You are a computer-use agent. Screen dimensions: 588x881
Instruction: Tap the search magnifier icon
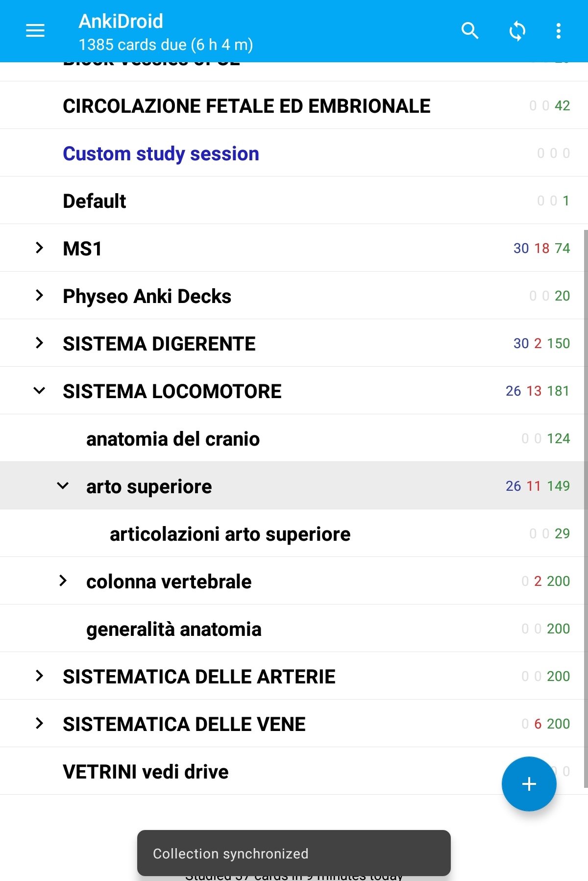[x=470, y=31]
